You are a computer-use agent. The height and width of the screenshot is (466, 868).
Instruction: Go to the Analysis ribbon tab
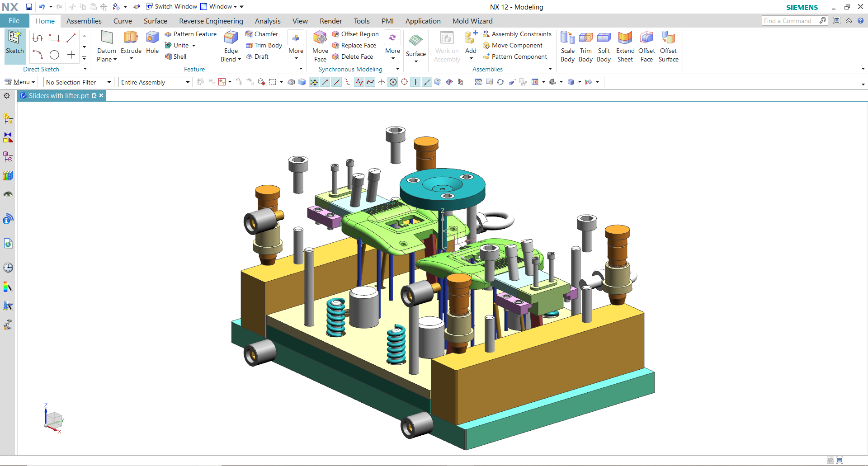[x=268, y=21]
